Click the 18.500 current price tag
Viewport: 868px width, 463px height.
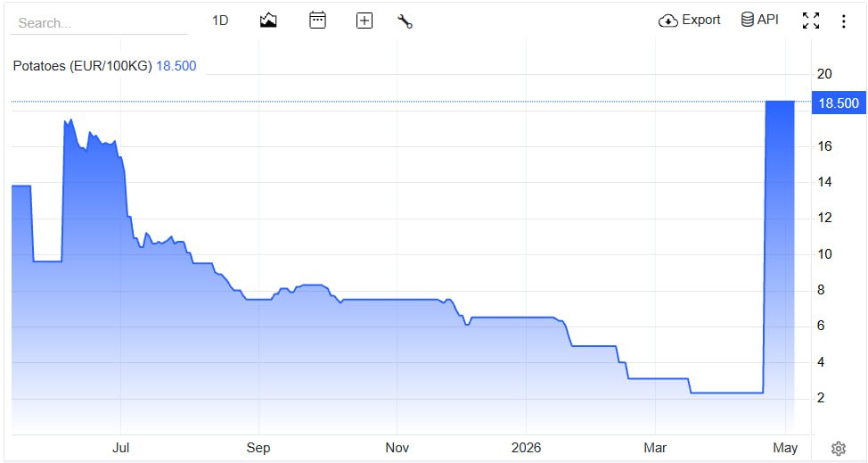[x=838, y=103]
